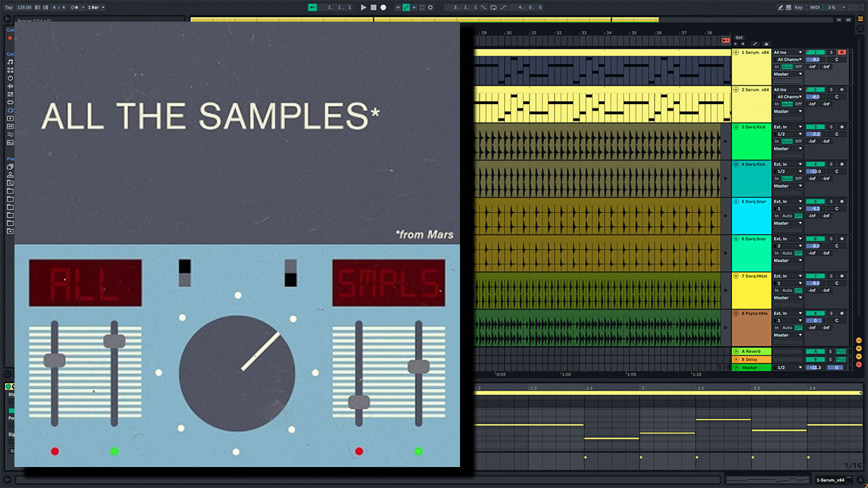Click the Previous Locator arrow icon

point(735,43)
